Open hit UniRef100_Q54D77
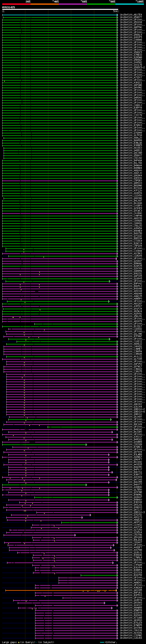 131,17
